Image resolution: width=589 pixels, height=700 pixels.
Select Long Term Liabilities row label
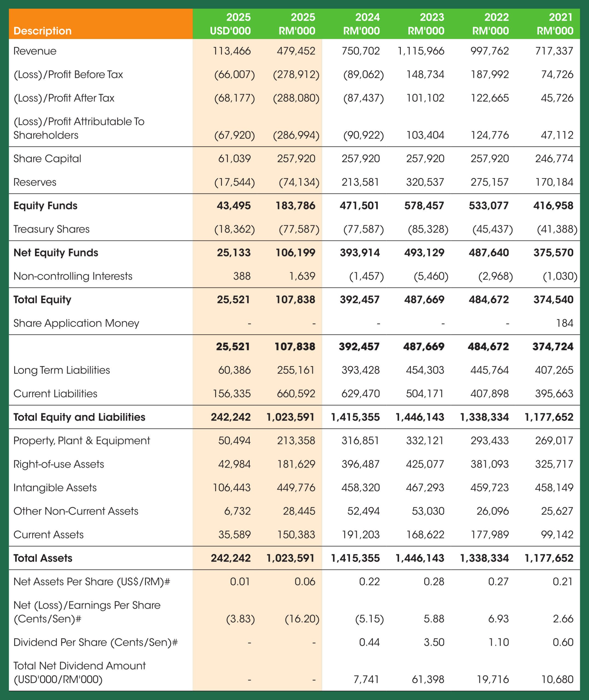tap(62, 370)
